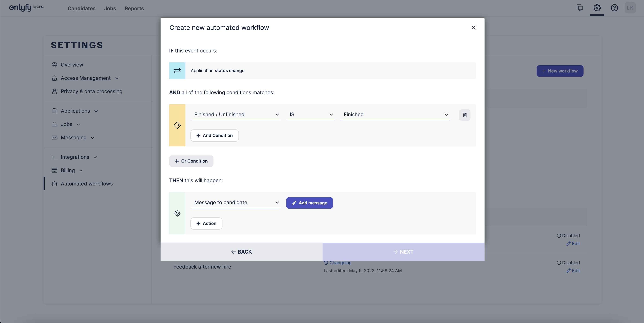Click the Jobs briefcase icon in sidebar
This screenshot has height=323, width=644.
click(x=54, y=124)
